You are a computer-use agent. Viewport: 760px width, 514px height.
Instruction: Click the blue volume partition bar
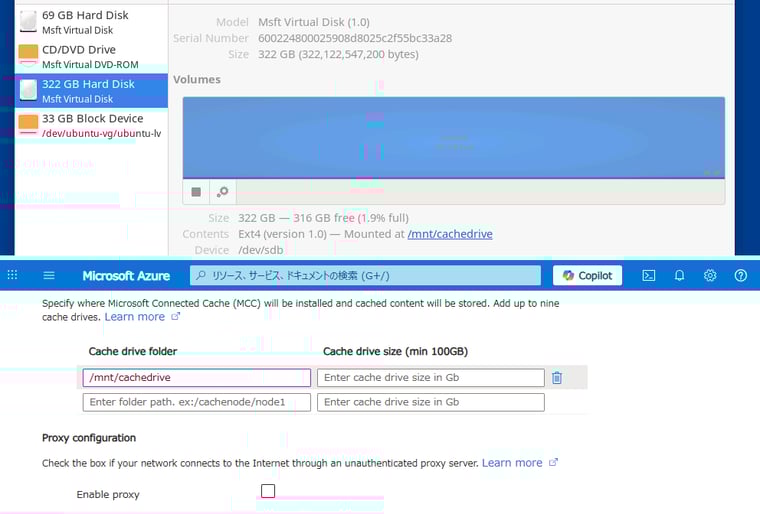pos(454,138)
